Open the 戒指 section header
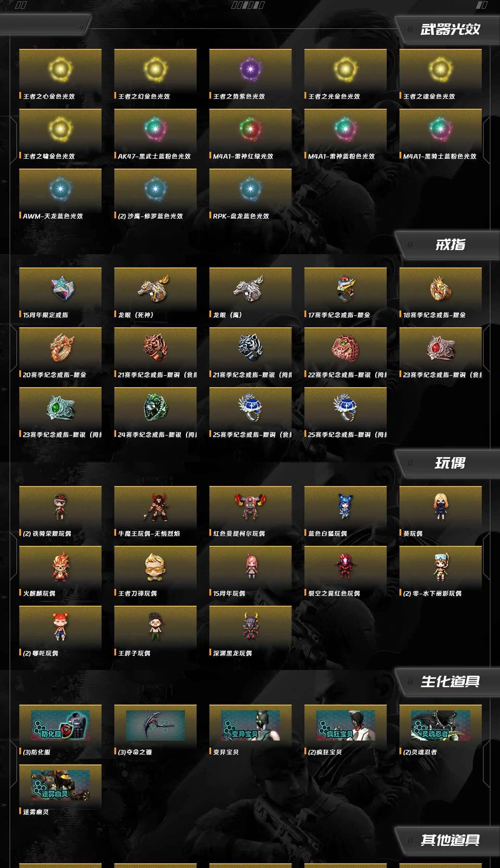The height and width of the screenshot is (868, 500). [450, 245]
